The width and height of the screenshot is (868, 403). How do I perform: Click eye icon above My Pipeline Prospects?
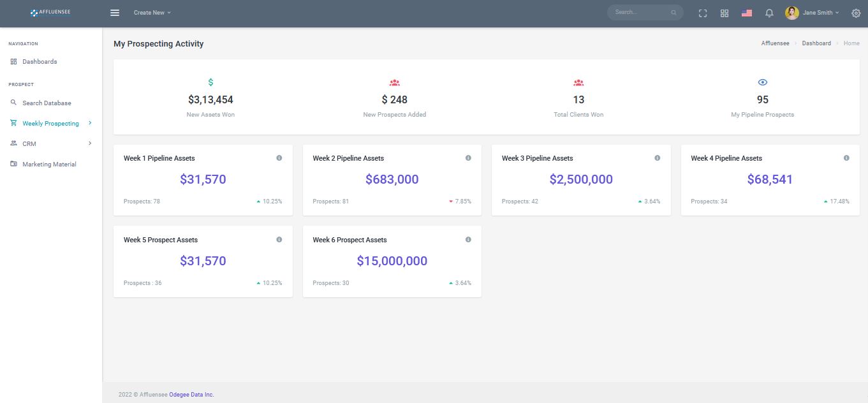point(763,82)
